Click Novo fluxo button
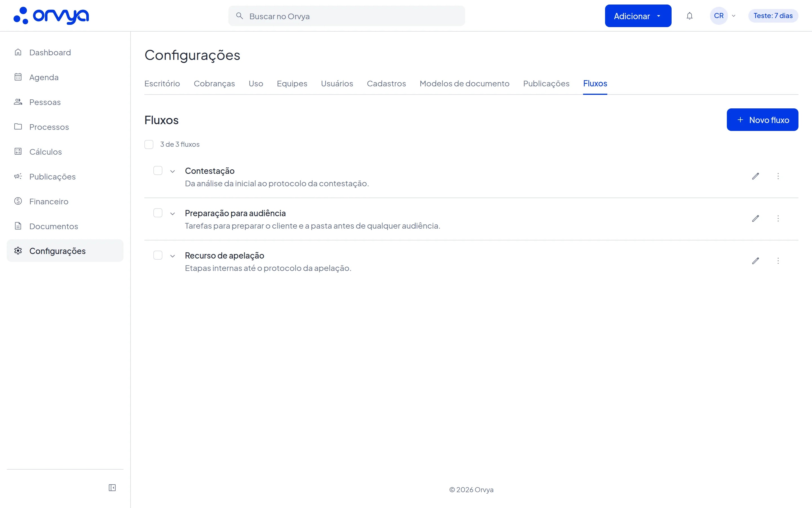This screenshot has width=812, height=508. pos(762,120)
